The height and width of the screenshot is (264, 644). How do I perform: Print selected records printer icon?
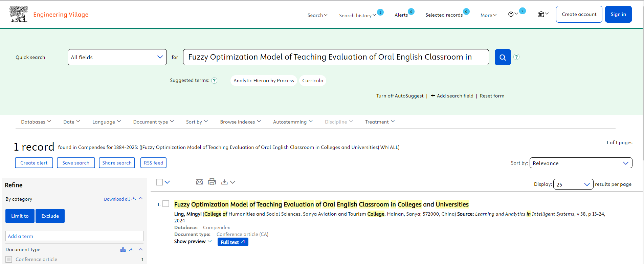tap(212, 182)
